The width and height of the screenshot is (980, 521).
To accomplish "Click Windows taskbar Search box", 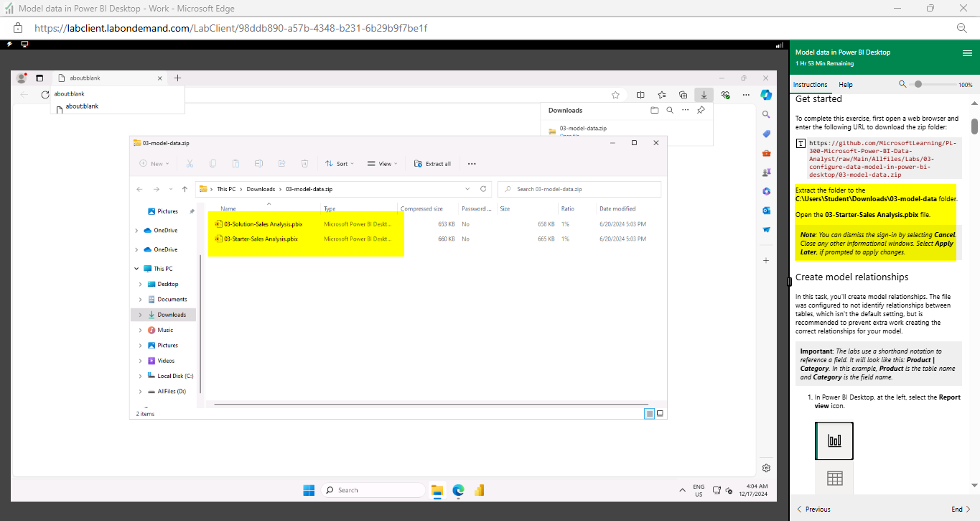I will tap(373, 490).
